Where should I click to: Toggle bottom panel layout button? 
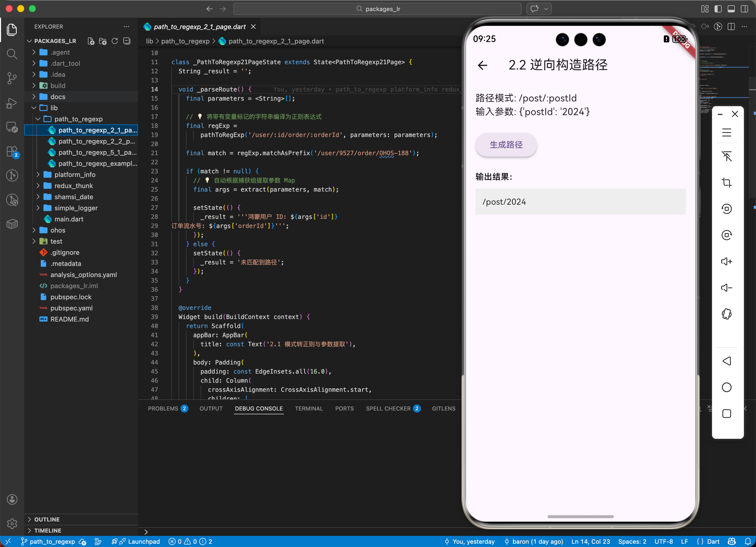point(731,9)
